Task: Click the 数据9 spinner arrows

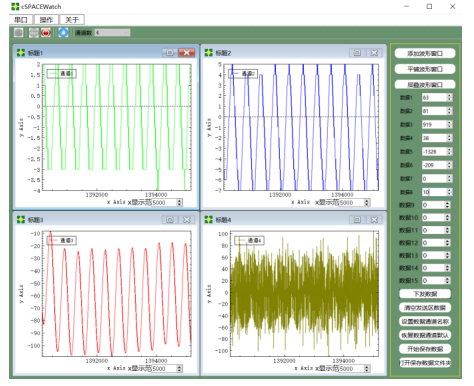Action: click(x=447, y=205)
